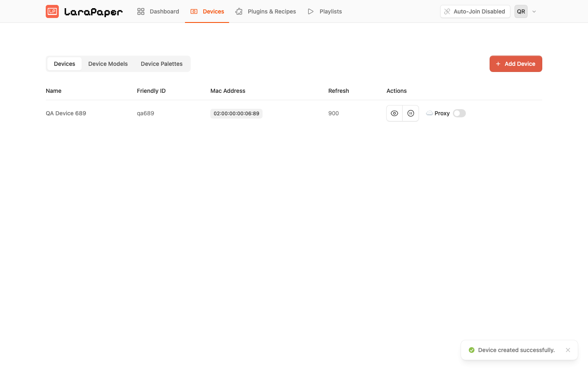The width and height of the screenshot is (588, 368).
Task: Click the Name column header
Action: (53, 91)
